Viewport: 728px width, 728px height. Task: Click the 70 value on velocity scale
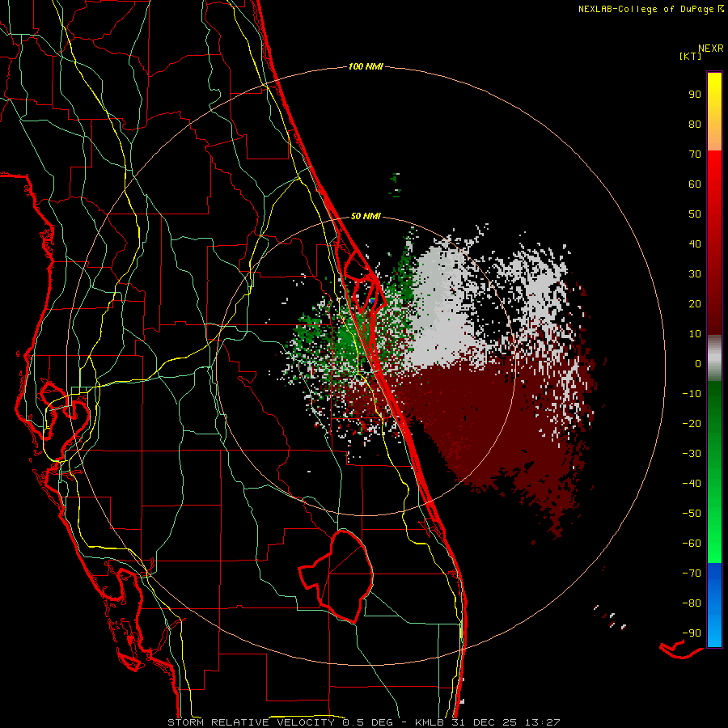tap(695, 154)
